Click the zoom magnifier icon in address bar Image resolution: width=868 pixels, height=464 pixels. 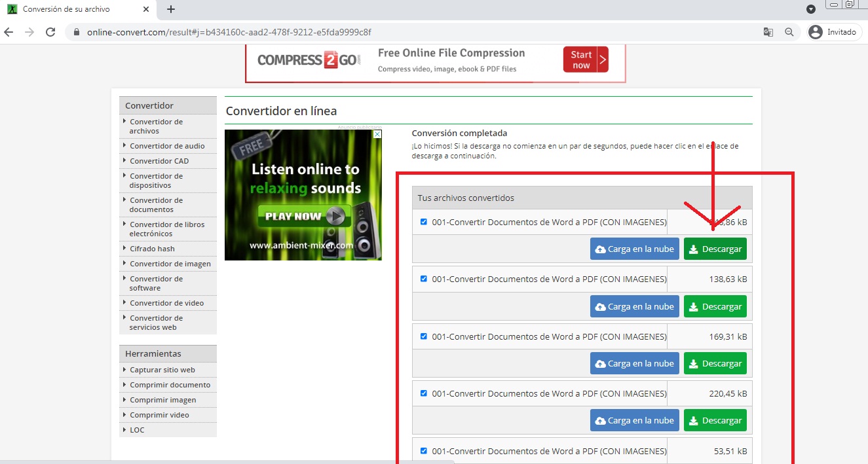[789, 32]
